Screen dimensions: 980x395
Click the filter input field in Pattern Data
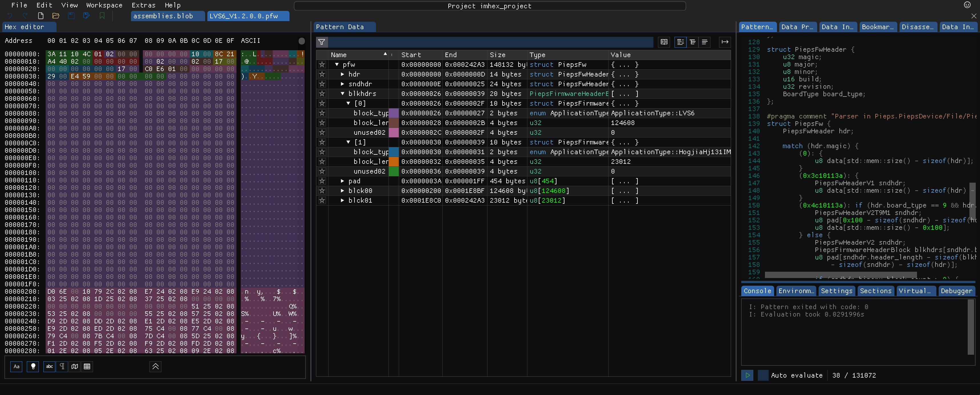(x=491, y=42)
